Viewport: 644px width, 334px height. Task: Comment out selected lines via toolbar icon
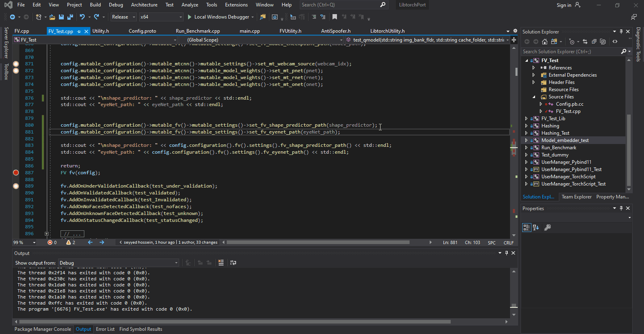(314, 17)
